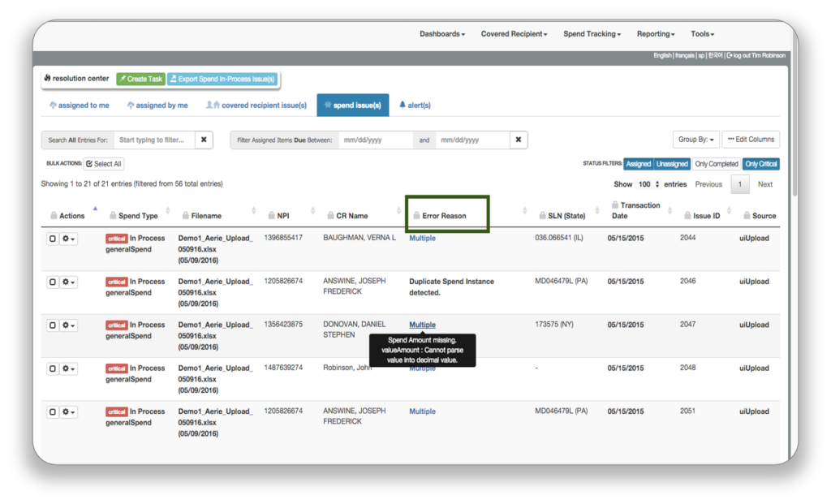831x504 pixels.
Task: Click the lock icon beside Transaction Date
Action: [616, 205]
